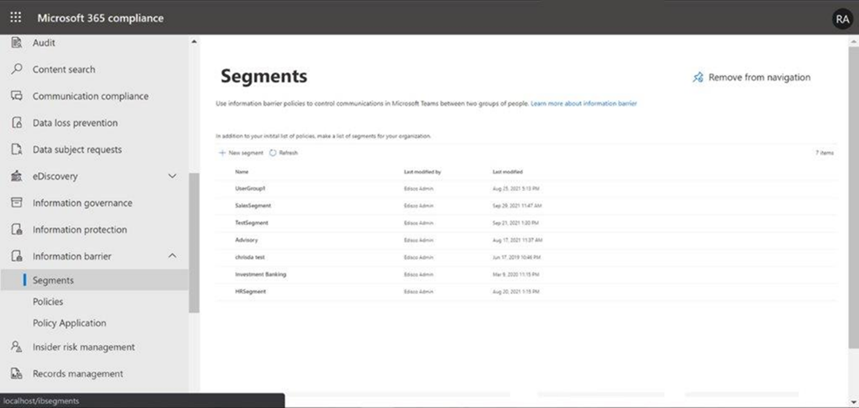Image resolution: width=859 pixels, height=408 pixels.
Task: Open Insider risk management
Action: point(83,347)
